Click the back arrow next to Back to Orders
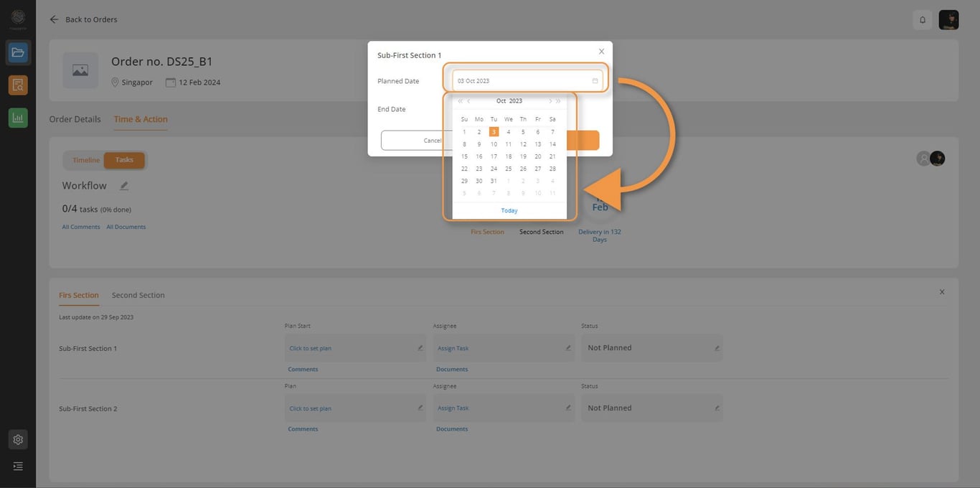Viewport: 980px width, 488px height. coord(54,19)
